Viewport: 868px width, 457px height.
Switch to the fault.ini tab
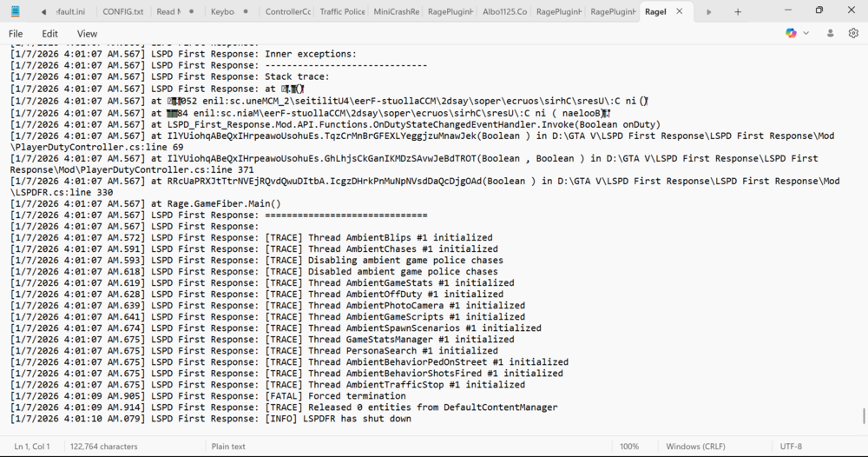pyautogui.click(x=72, y=11)
